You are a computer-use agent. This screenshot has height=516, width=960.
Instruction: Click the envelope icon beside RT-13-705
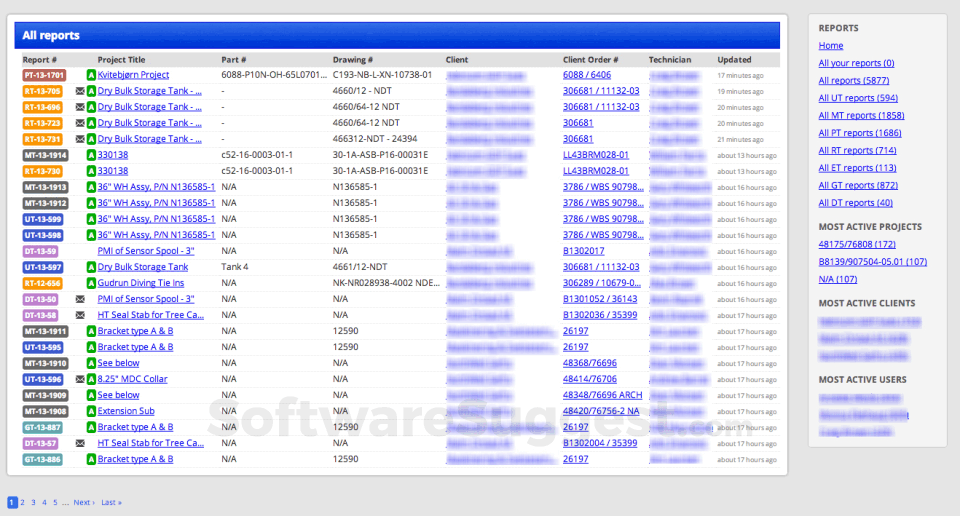[x=80, y=91]
